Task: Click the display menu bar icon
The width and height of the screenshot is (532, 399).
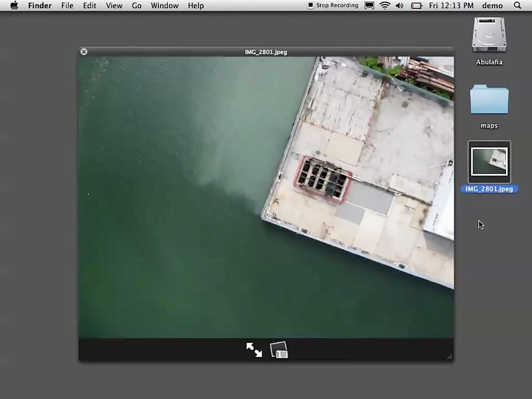Action: pos(369,5)
